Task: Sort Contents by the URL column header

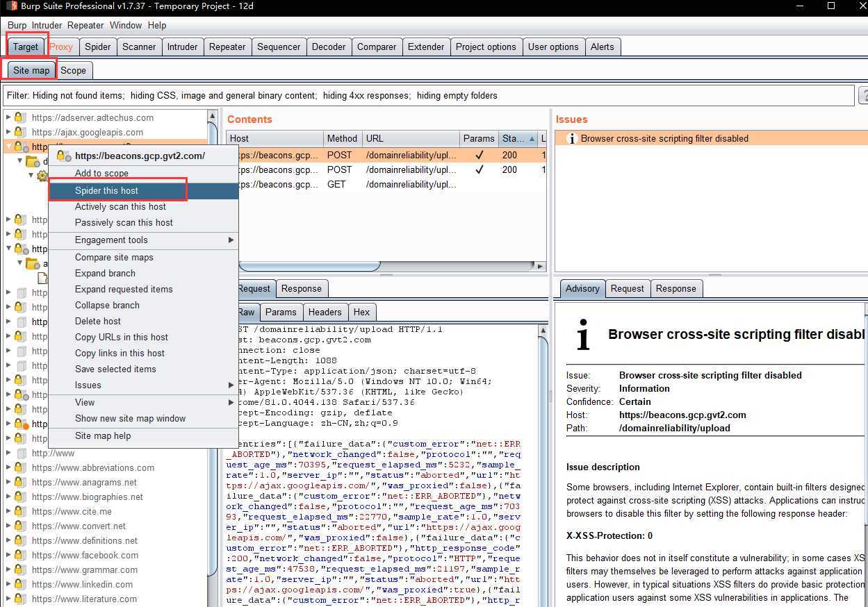Action: [x=411, y=138]
